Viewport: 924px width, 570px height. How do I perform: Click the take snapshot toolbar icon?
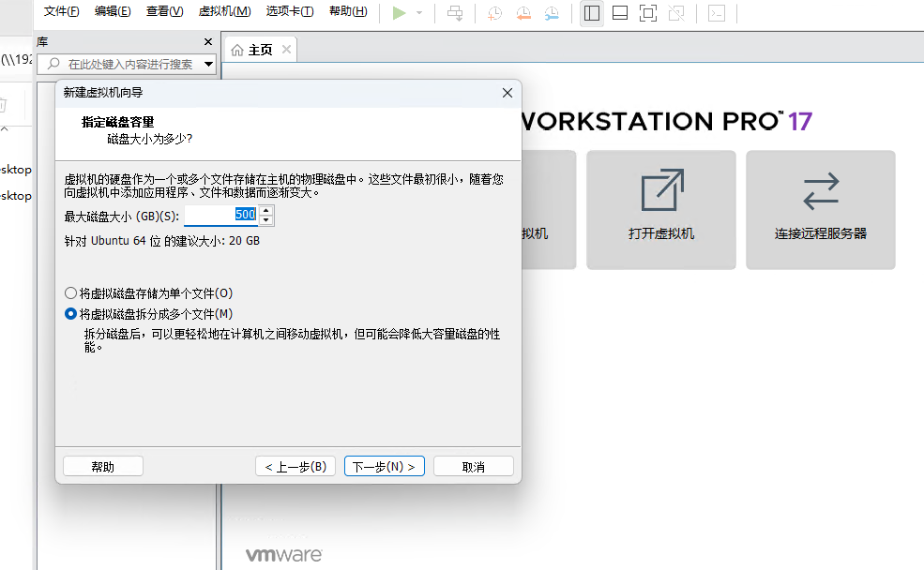(495, 13)
